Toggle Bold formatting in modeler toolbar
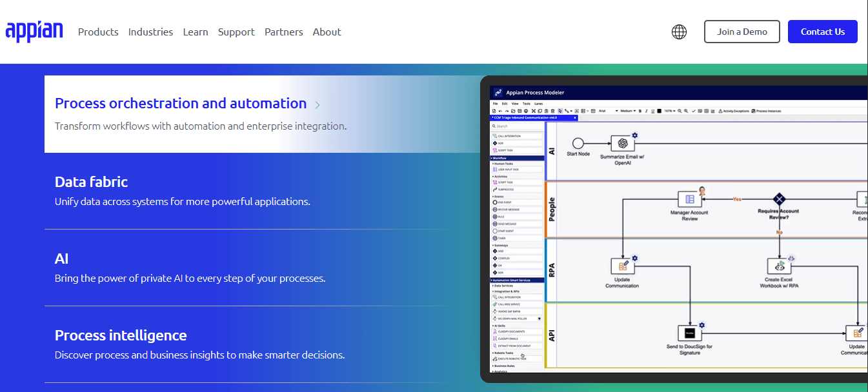Image resolution: width=868 pixels, height=392 pixels. [x=640, y=111]
